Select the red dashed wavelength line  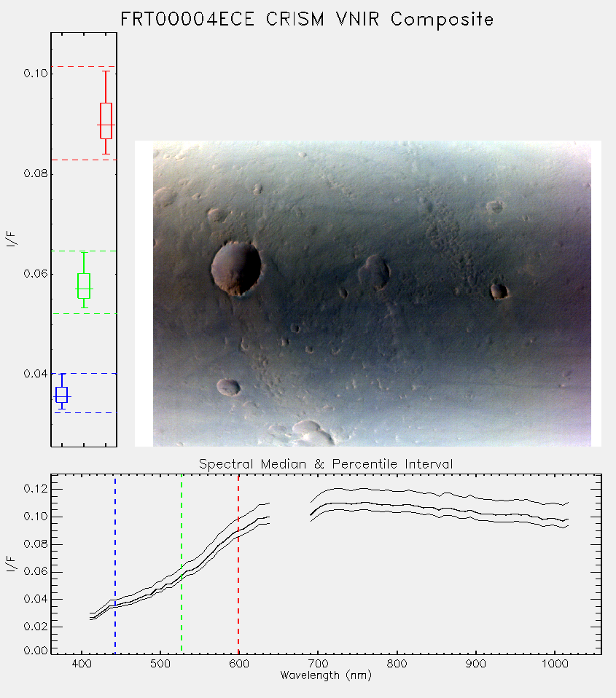pyautogui.click(x=238, y=564)
